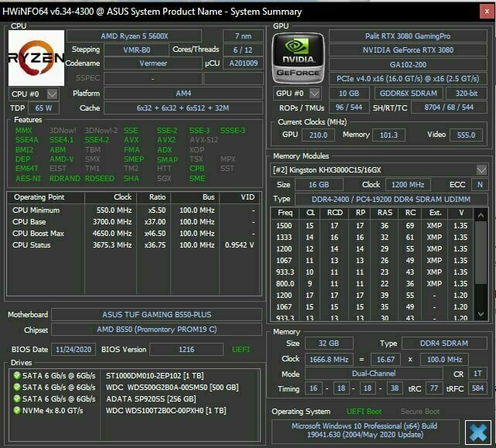The height and width of the screenshot is (448, 496).
Task: Click the memory clock 101.3 value
Action: point(388,135)
